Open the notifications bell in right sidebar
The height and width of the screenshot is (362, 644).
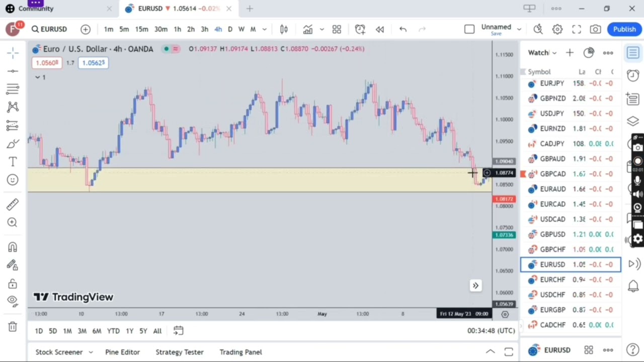tap(633, 287)
